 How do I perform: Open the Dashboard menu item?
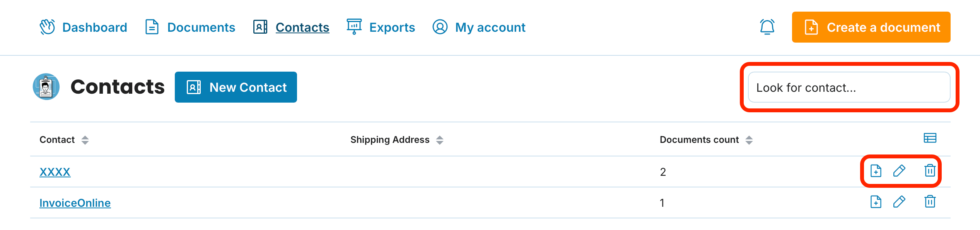[x=83, y=27]
